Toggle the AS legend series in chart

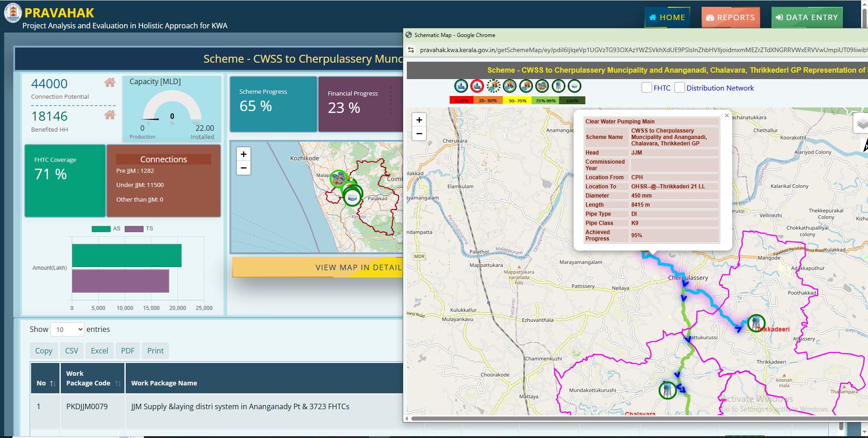(x=101, y=229)
